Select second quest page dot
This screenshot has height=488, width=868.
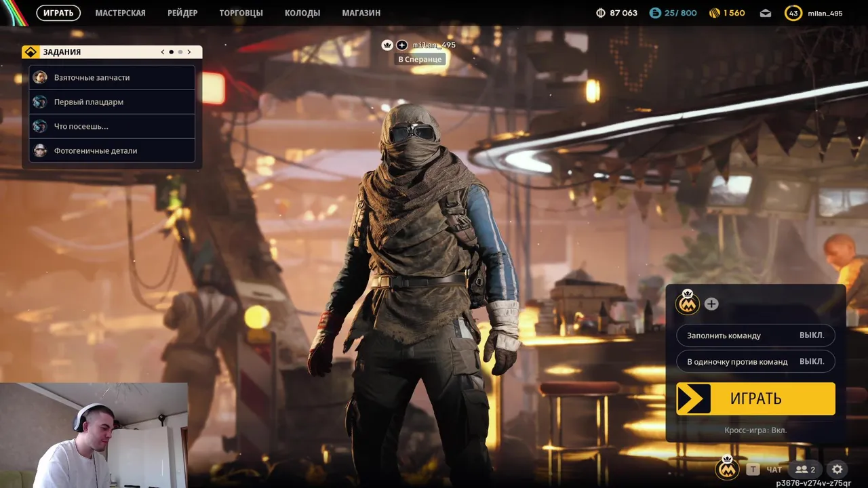click(180, 52)
